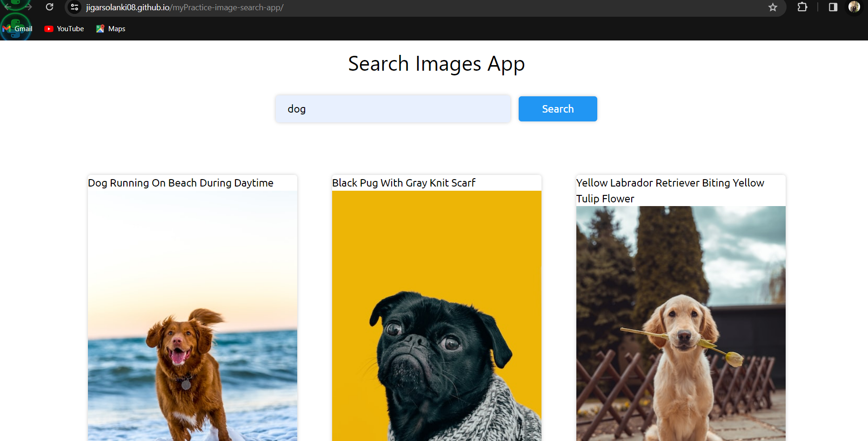Open site permissions via the address bar icon
868x441 pixels.
pos(74,7)
